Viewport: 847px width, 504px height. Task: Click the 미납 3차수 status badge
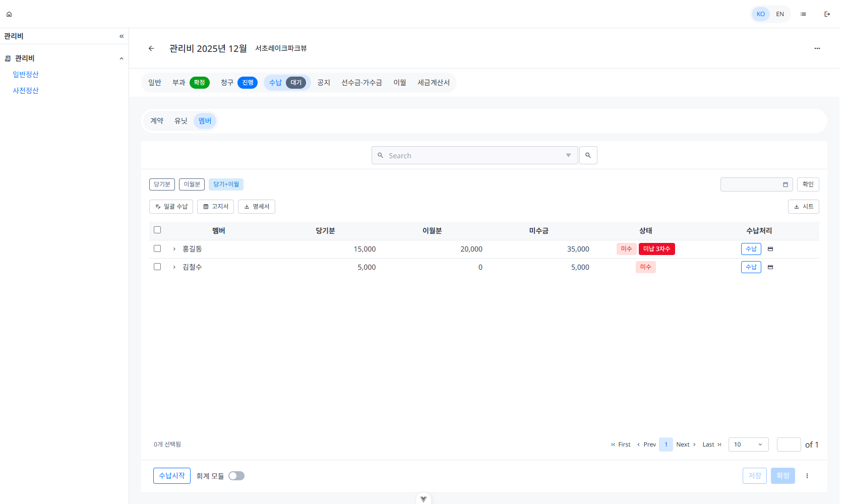click(x=657, y=249)
